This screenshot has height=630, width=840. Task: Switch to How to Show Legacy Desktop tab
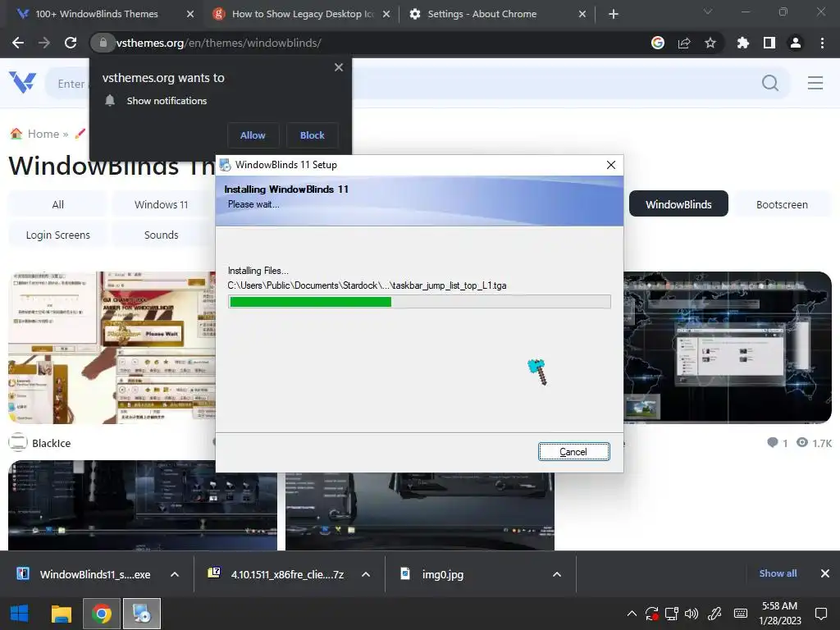click(x=303, y=14)
